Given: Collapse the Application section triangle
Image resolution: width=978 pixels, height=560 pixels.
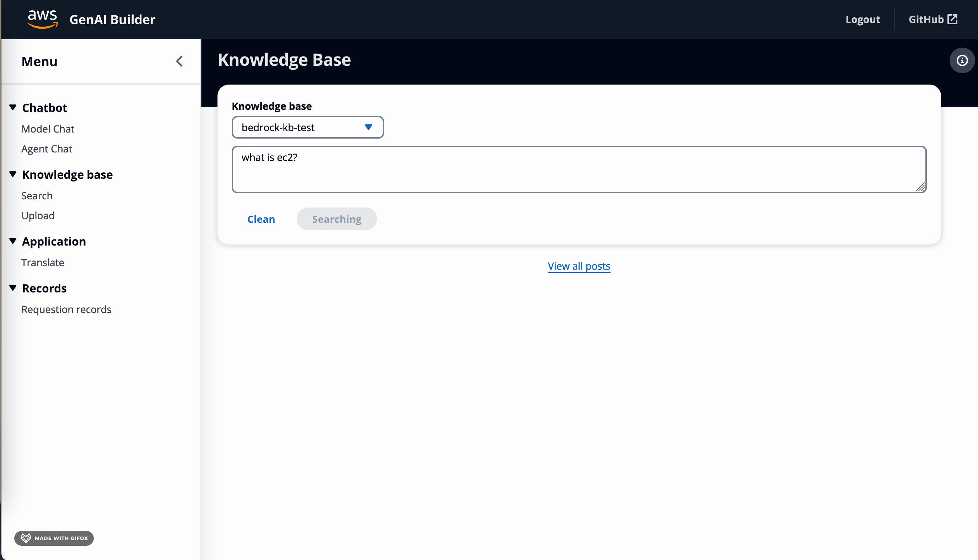Looking at the screenshot, I should coord(13,241).
